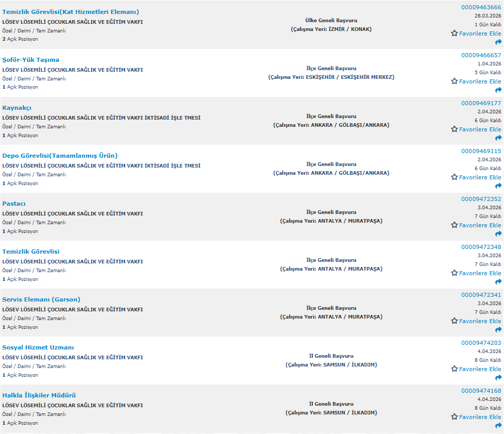Screen dimensions: 504x434
Task: Open the Sosyal Hizmet Uzmanı title link
Action: click(x=38, y=347)
